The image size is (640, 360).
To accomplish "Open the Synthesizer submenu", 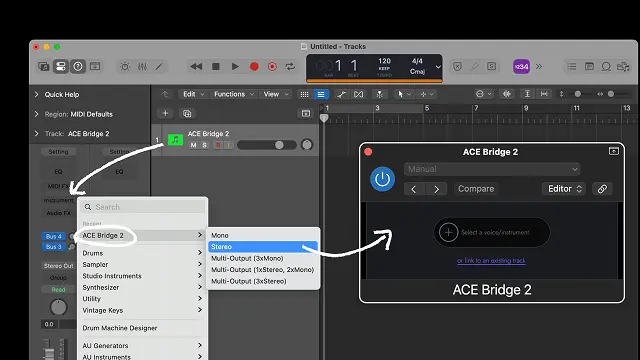I will click(x=142, y=287).
